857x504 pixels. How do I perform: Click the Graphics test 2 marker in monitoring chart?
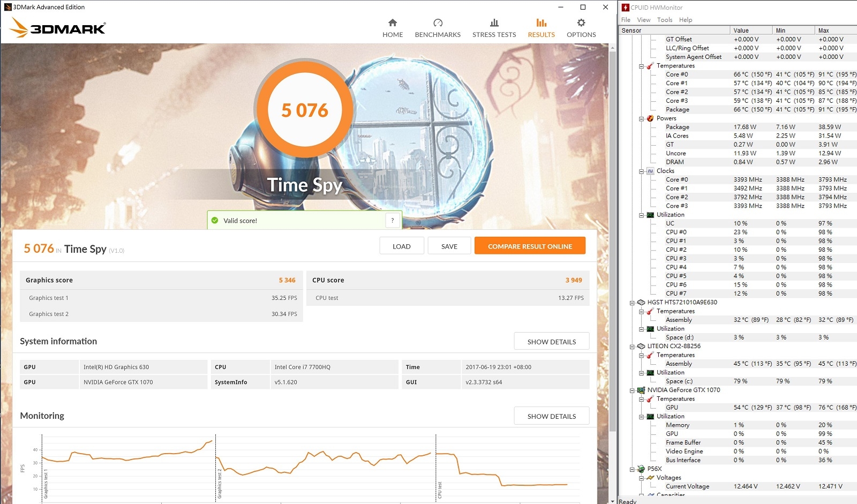[220, 484]
